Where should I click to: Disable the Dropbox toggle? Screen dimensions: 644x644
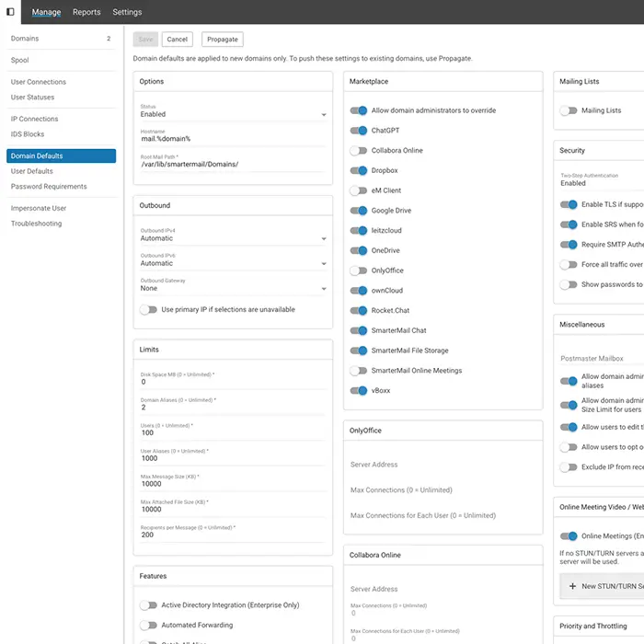(x=359, y=170)
